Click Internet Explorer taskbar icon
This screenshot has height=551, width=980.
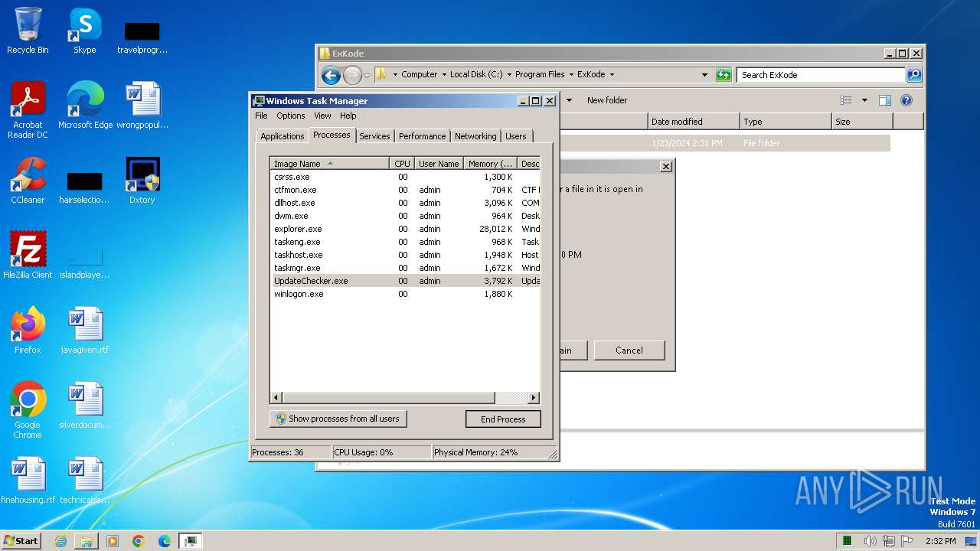pyautogui.click(x=60, y=541)
